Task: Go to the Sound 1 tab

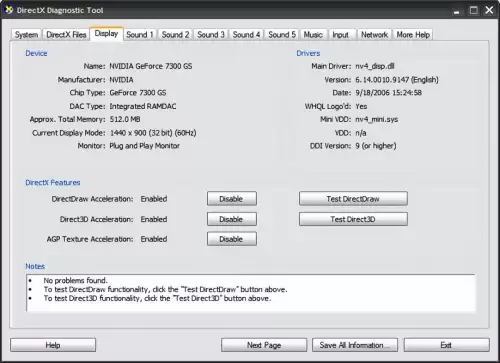Action: (140, 35)
